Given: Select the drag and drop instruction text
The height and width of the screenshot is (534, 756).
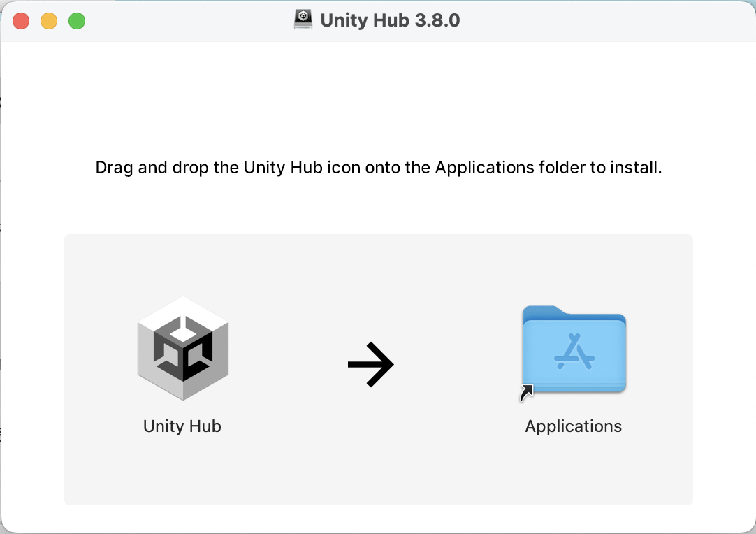Looking at the screenshot, I should click(x=378, y=167).
